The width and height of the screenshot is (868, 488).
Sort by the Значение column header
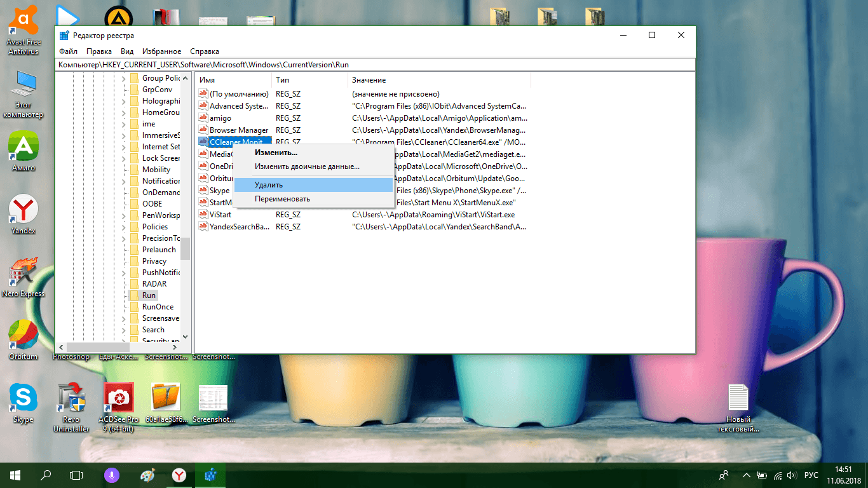point(439,80)
